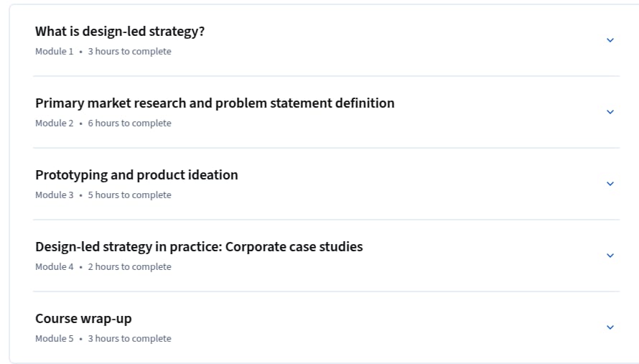This screenshot has height=364, width=639.
Task: Click 'Design-led strategy in practice: Corporate case studies'
Action: [199, 246]
